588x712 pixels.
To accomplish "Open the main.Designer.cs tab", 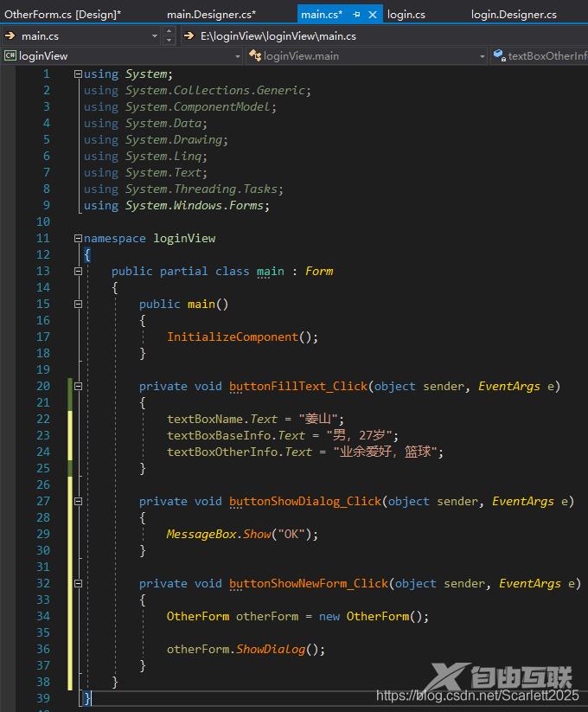I will point(211,15).
